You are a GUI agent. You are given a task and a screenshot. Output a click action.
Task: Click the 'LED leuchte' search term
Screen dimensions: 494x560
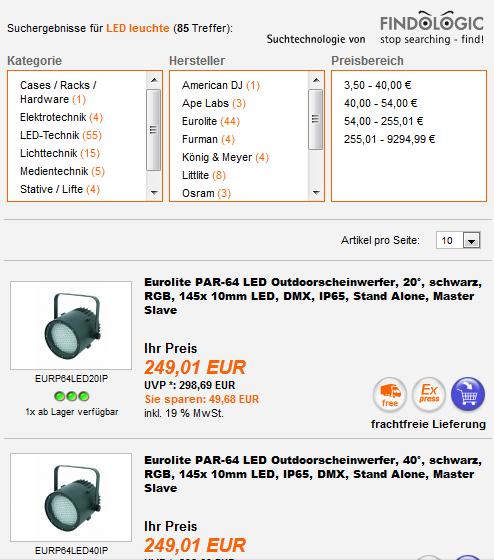pyautogui.click(x=138, y=28)
